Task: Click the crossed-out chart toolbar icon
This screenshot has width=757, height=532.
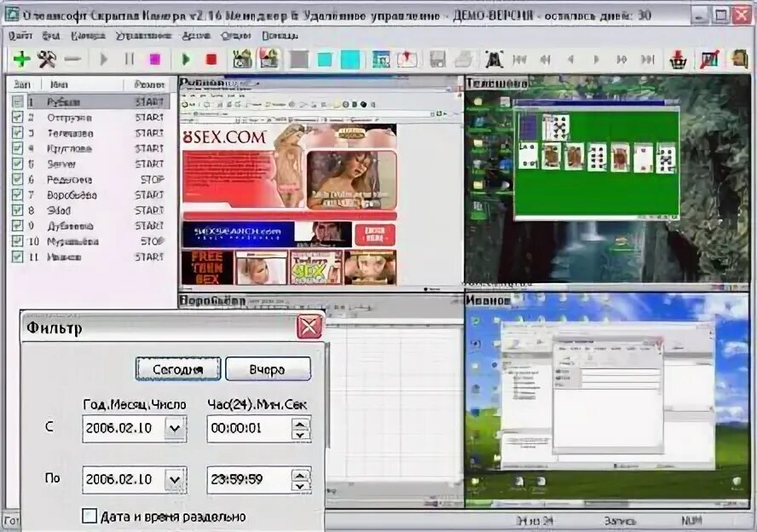Action: click(x=709, y=60)
